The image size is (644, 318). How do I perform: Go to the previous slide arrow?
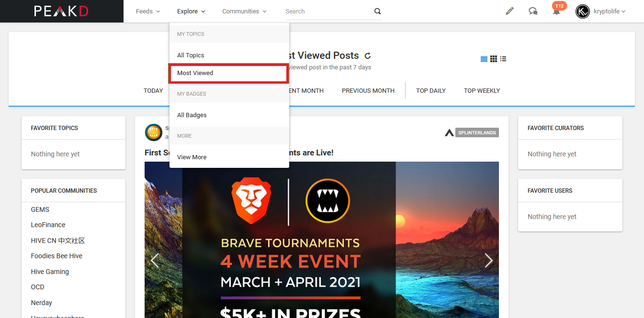pos(155,261)
